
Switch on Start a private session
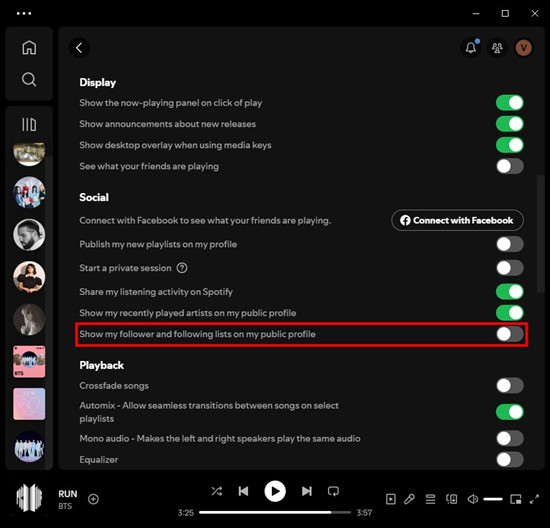pyautogui.click(x=510, y=268)
